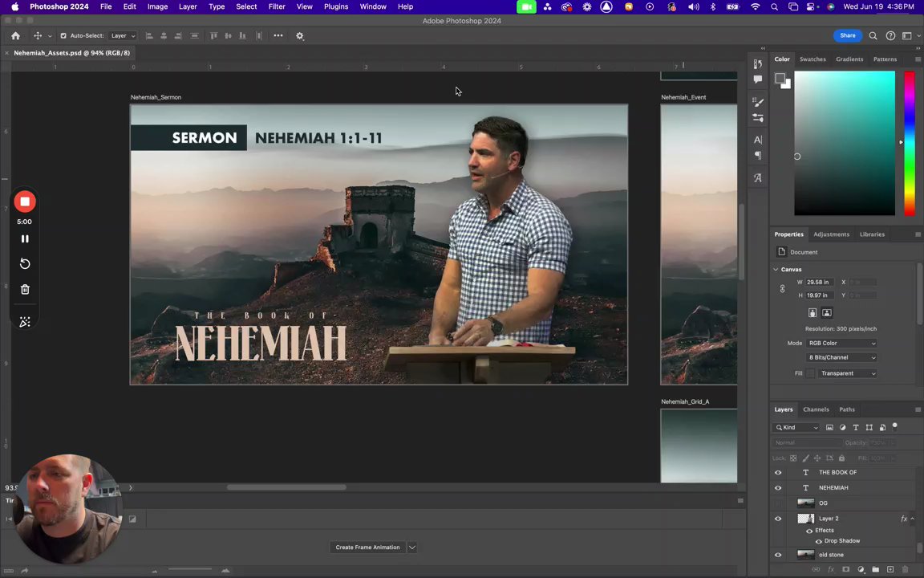Uncheck the Auto-Select checkbox
Image resolution: width=924 pixels, height=578 pixels.
63,35
